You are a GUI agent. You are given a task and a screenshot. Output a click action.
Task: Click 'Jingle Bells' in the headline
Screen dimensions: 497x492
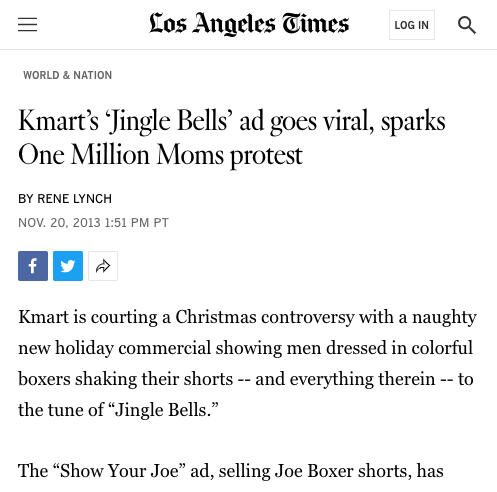click(x=169, y=122)
